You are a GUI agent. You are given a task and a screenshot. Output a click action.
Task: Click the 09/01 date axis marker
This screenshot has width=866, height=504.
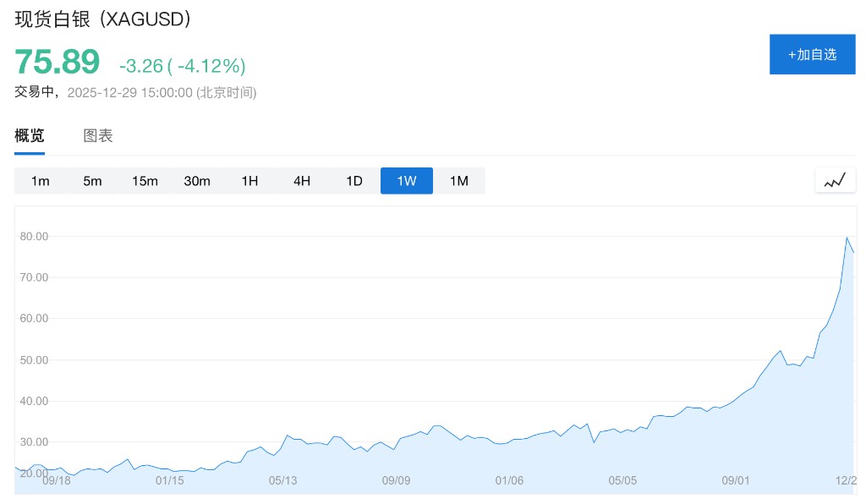pyautogui.click(x=736, y=480)
